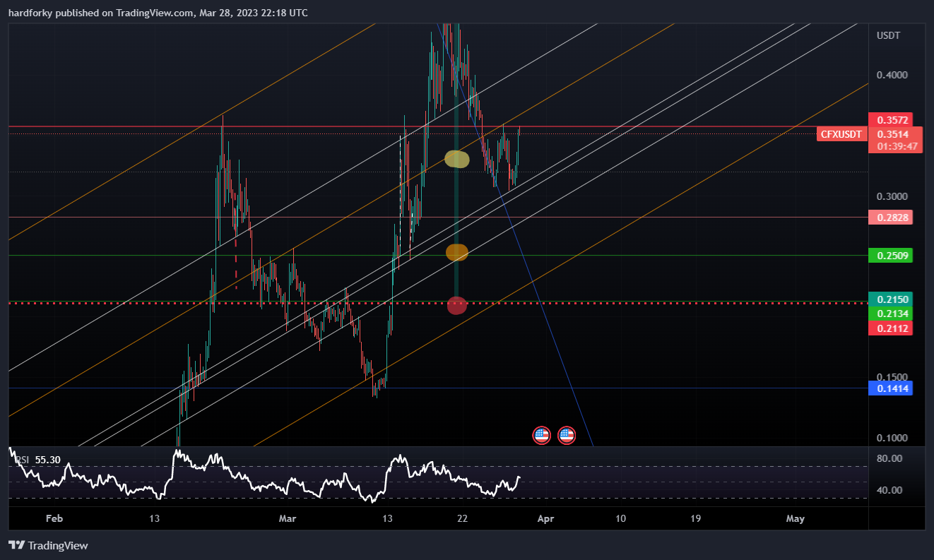
Task: Click the left US flag economic event icon
Action: pyautogui.click(x=541, y=435)
